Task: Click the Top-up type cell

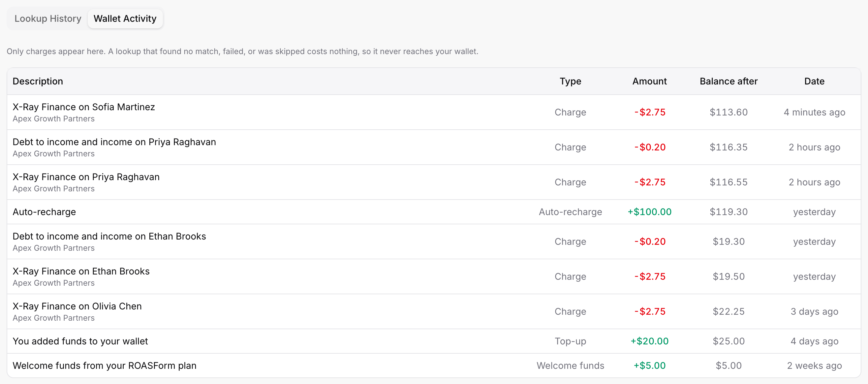Action: (570, 341)
